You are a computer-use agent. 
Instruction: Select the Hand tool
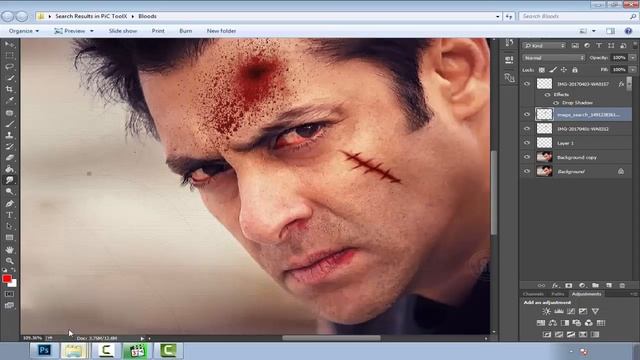[9, 249]
